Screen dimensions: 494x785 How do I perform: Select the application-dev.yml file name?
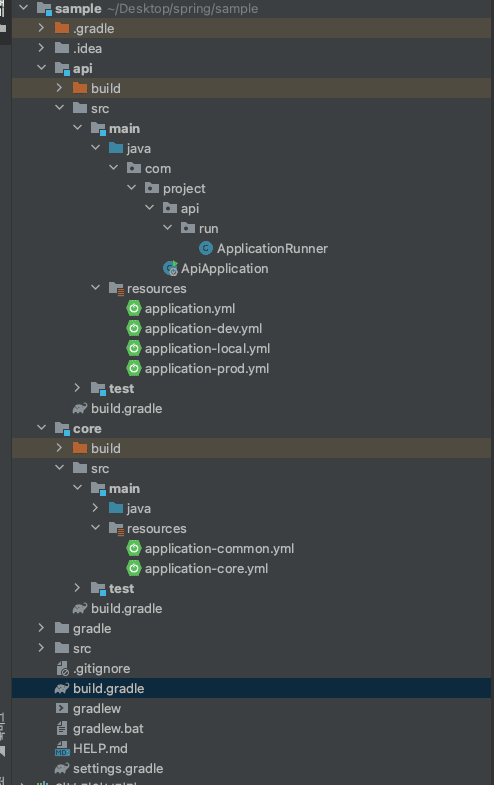[203, 328]
